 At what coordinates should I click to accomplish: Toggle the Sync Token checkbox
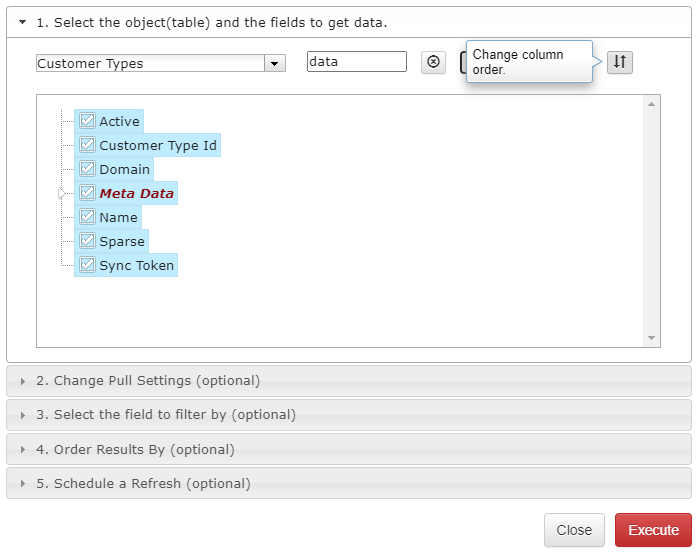[x=87, y=265]
